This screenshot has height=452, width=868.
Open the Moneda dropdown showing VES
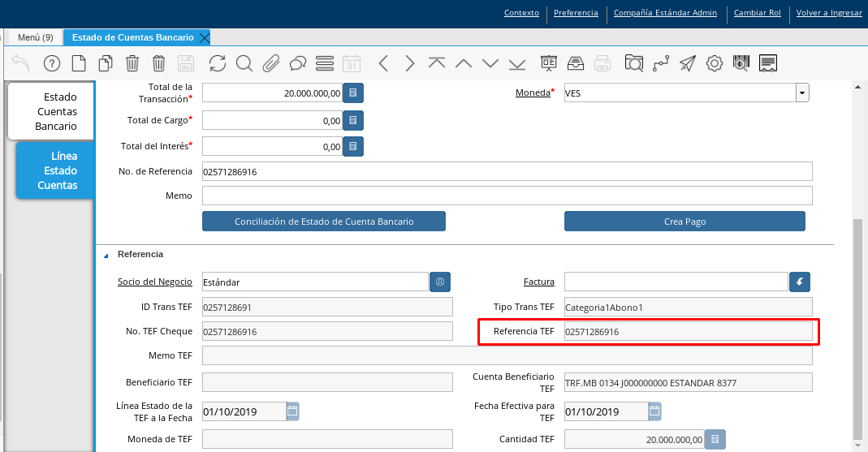(802, 93)
